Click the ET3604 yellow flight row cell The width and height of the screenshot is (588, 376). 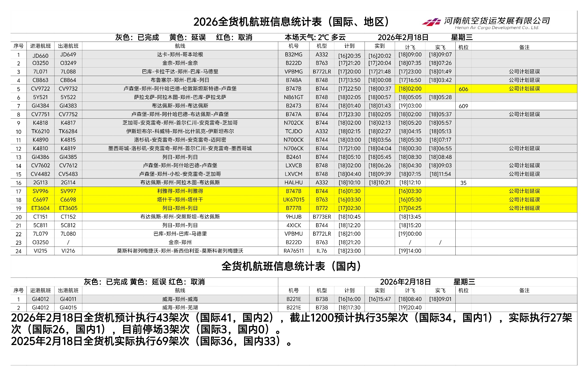click(x=40, y=208)
